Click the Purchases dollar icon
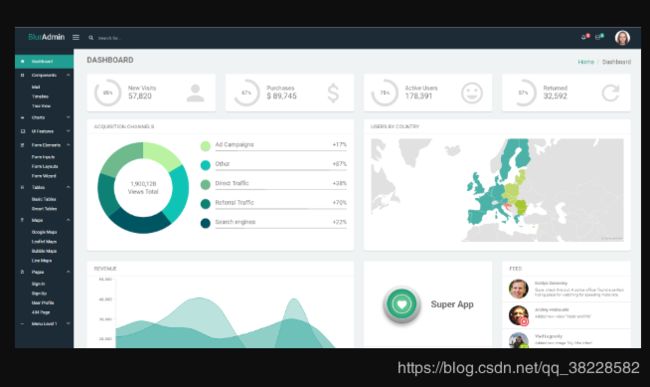The image size is (650, 387). [333, 93]
